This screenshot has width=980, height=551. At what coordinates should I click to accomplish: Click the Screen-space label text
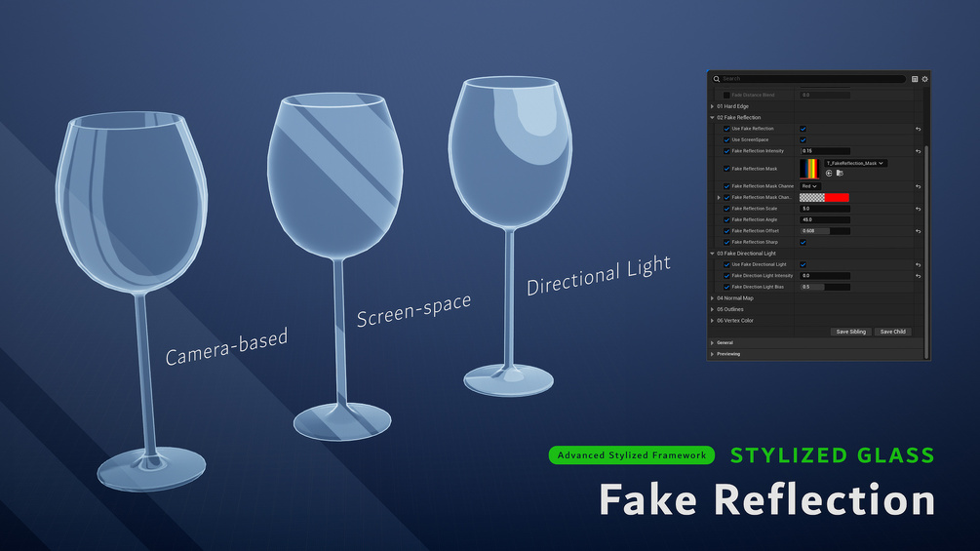point(413,310)
